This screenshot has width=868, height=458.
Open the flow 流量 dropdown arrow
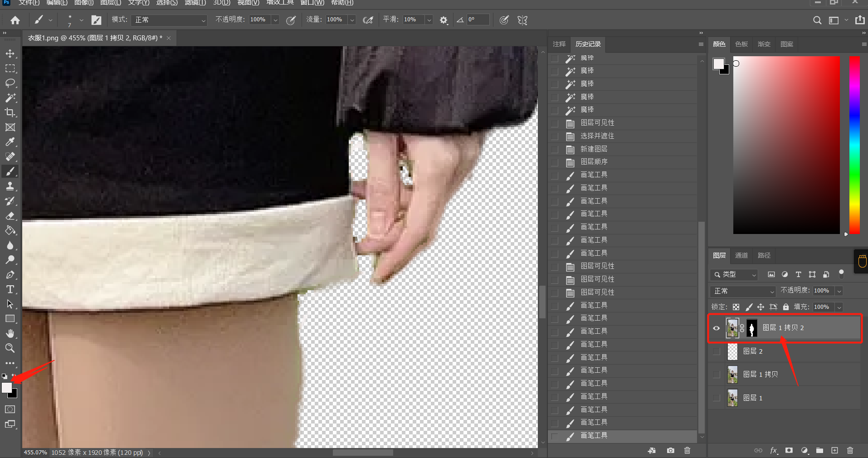(352, 20)
